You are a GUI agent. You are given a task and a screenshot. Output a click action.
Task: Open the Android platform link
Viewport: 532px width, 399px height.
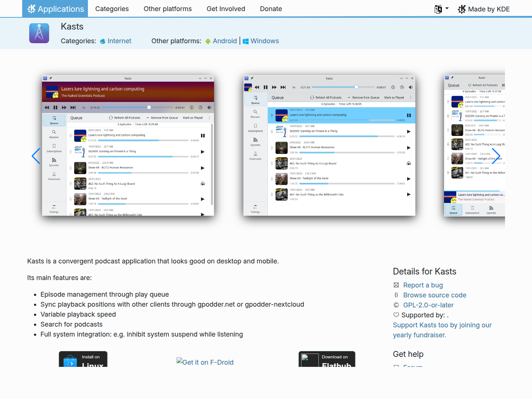coord(225,41)
